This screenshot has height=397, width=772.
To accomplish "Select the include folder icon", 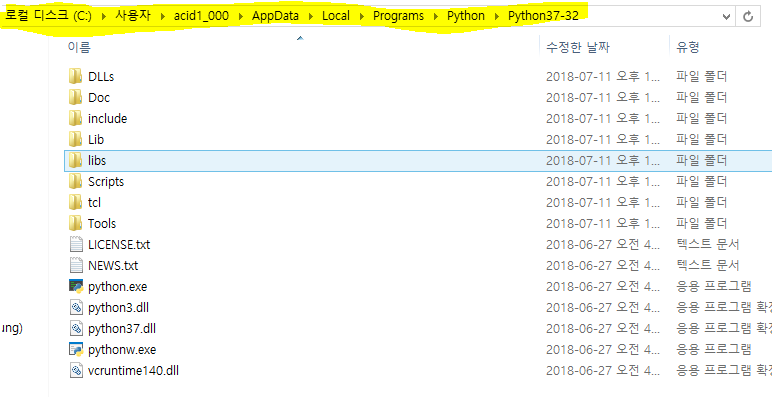I will 75,118.
